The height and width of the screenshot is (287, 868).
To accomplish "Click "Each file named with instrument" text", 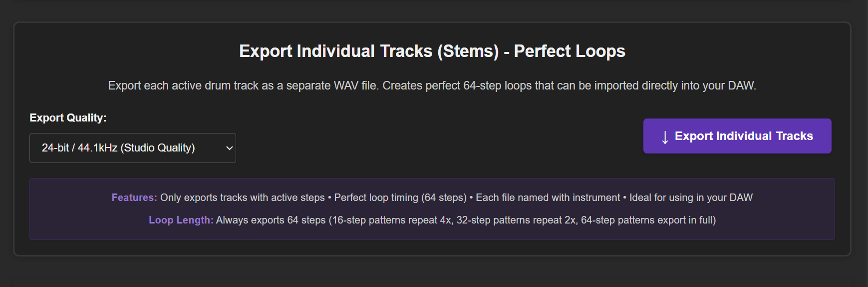I will tap(548, 197).
